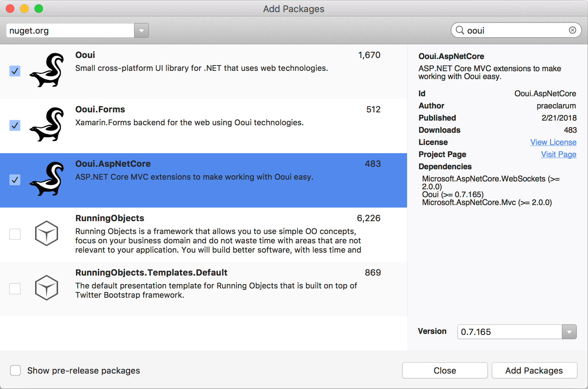Click the Small cross-platform UI library description
The image size is (588, 389).
click(x=201, y=68)
